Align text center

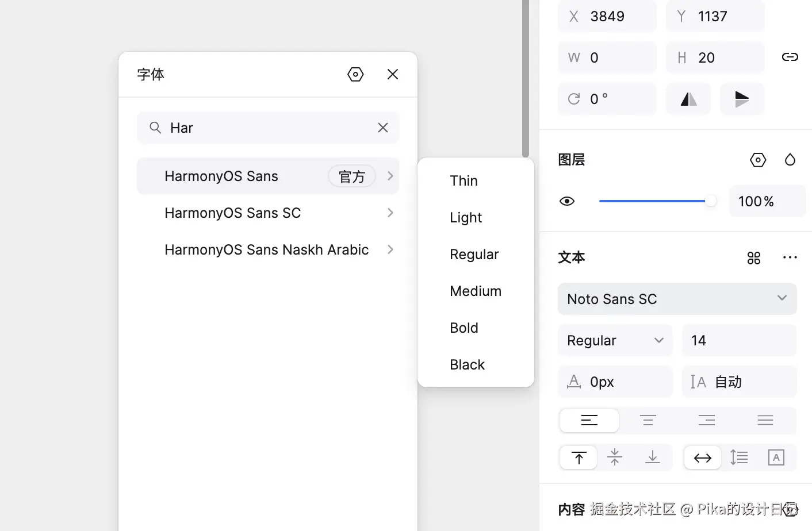[x=648, y=421]
